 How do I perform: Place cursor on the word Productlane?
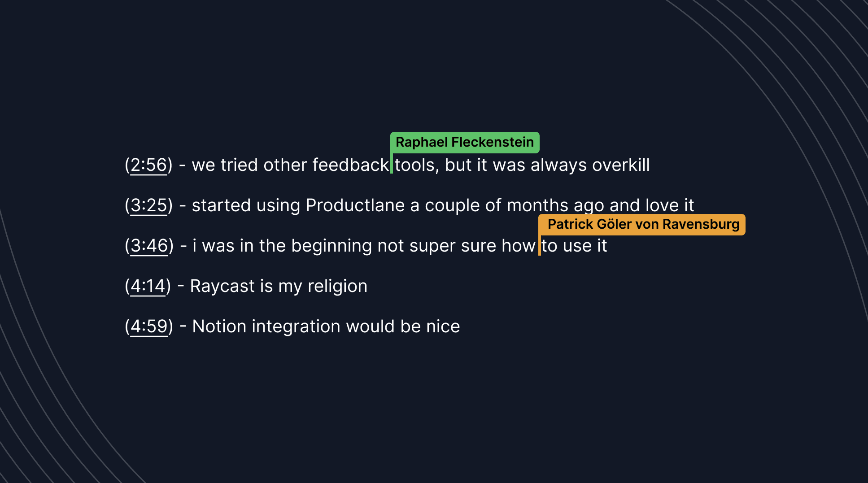point(355,205)
